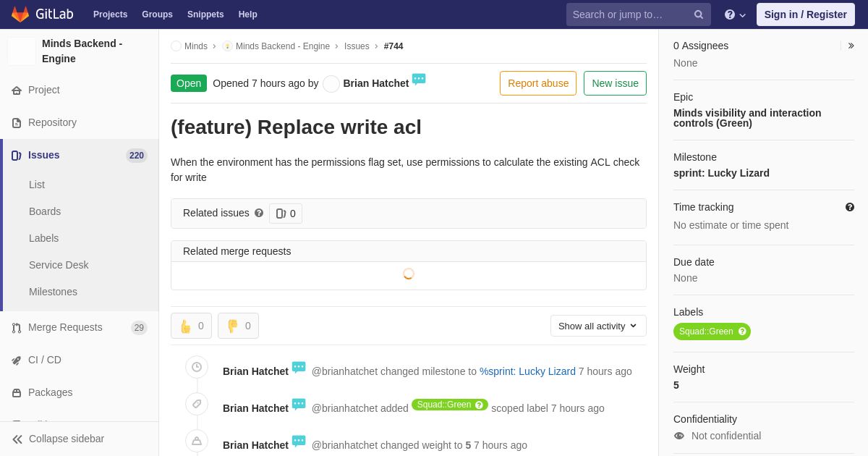Click the clock icon on milestone activity
This screenshot has height=456, width=868.
[197, 367]
